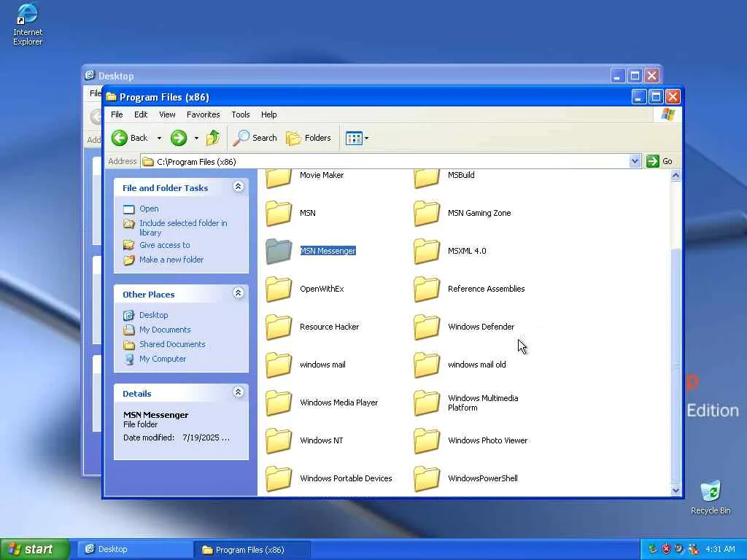Viewport: 747px width, 560px height.
Task: Select the WindowsPowerShell folder icon
Action: pos(427,478)
